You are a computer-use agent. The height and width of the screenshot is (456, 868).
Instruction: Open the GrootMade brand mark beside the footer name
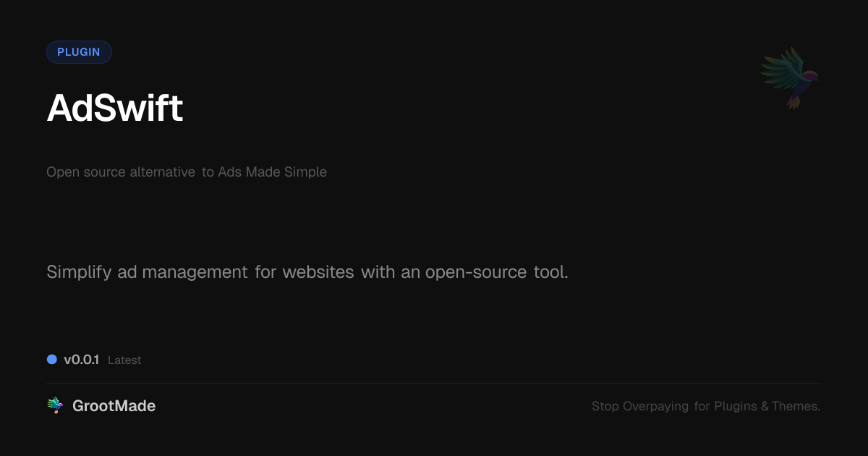[56, 405]
